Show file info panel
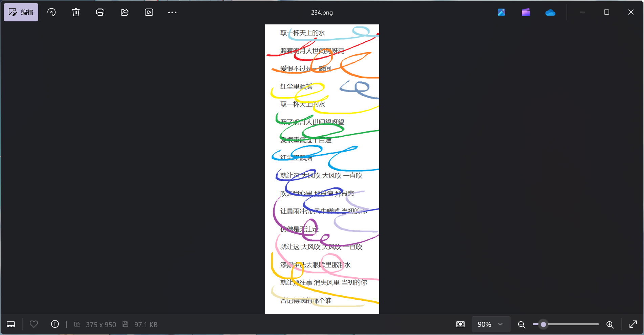 click(55, 324)
